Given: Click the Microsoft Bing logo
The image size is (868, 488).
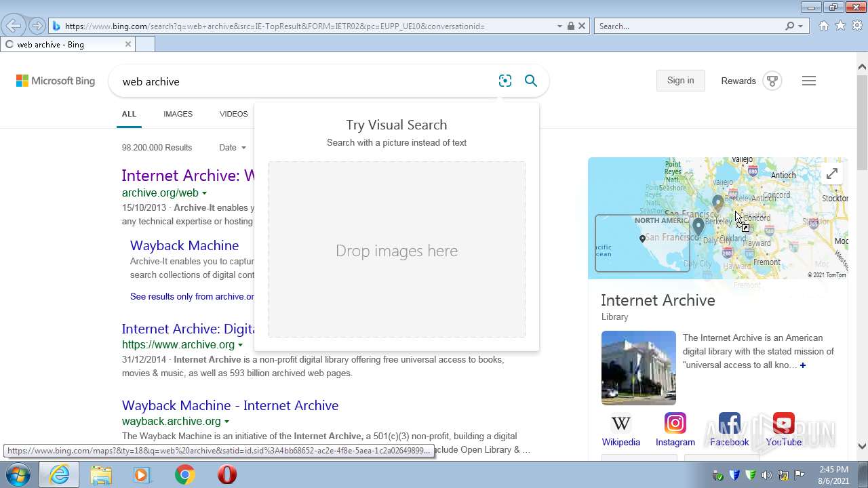Looking at the screenshot, I should pyautogui.click(x=56, y=81).
